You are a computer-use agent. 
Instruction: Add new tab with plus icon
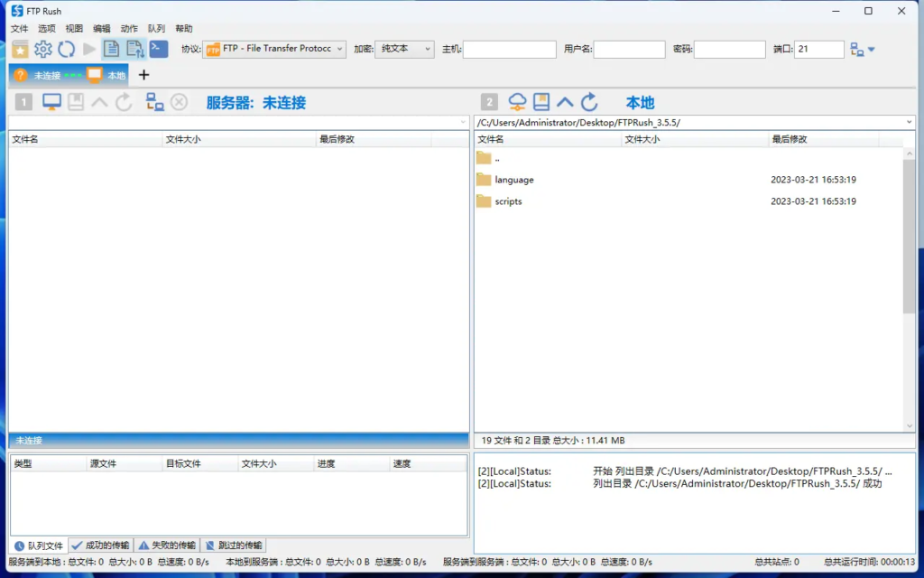click(143, 75)
